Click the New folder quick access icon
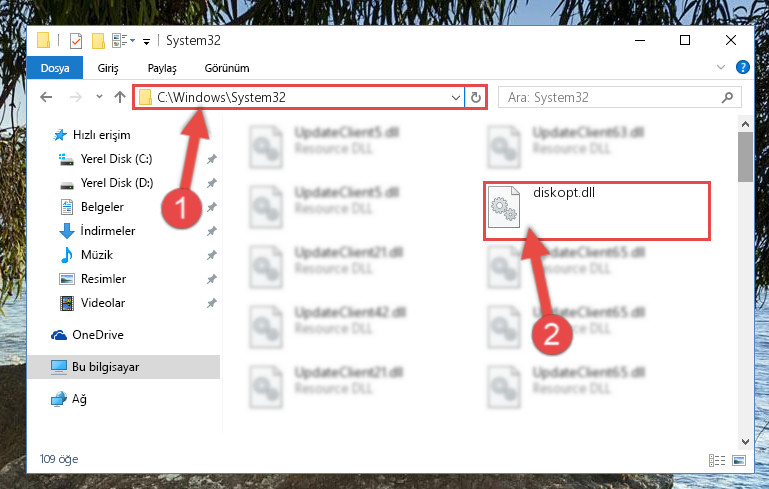The width and height of the screenshot is (769, 489). point(98,41)
